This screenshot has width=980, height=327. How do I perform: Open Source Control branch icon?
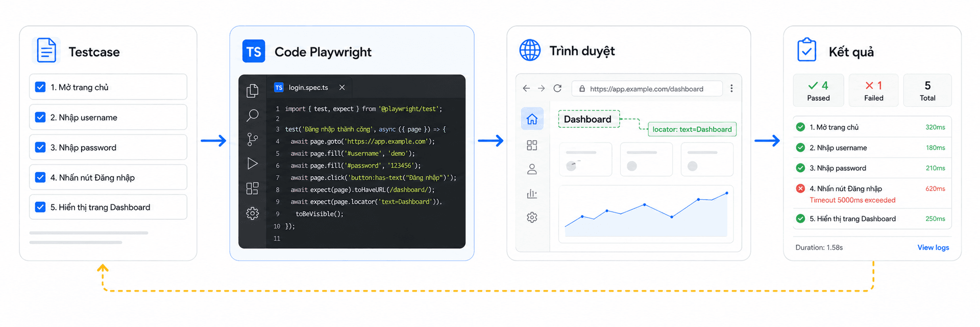coord(252,139)
